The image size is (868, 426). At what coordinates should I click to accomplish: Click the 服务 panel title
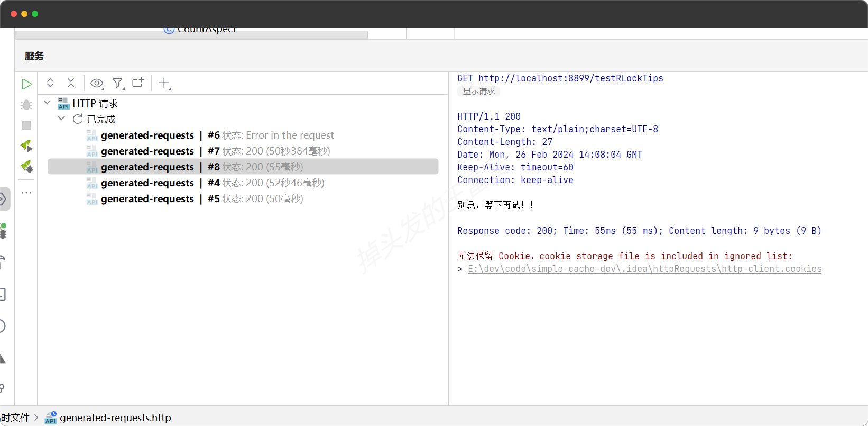point(34,56)
